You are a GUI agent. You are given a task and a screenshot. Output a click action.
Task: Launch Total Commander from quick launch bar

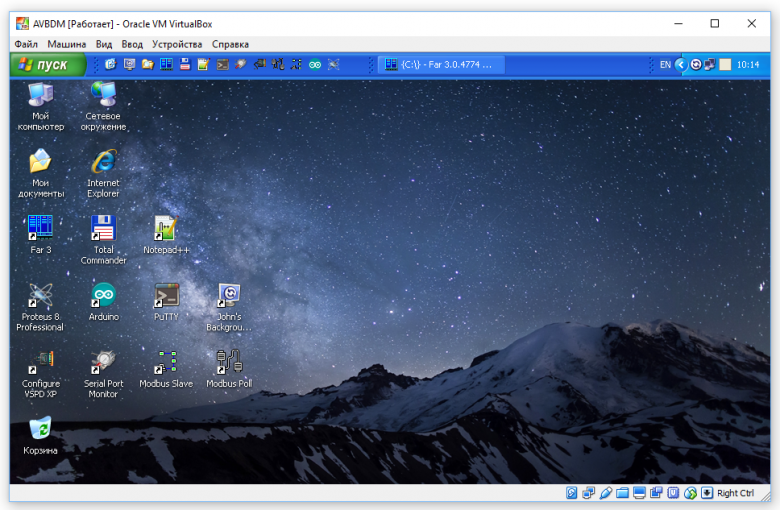185,65
